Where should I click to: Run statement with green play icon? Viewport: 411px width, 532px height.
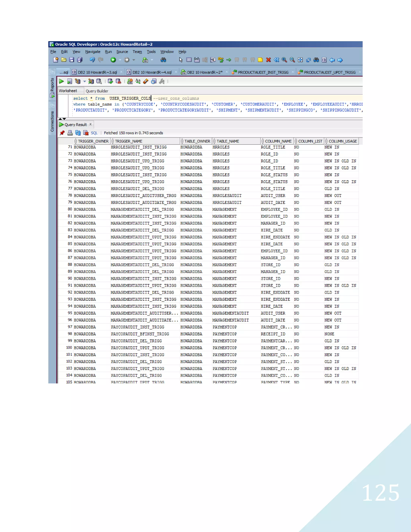tap(61, 81)
